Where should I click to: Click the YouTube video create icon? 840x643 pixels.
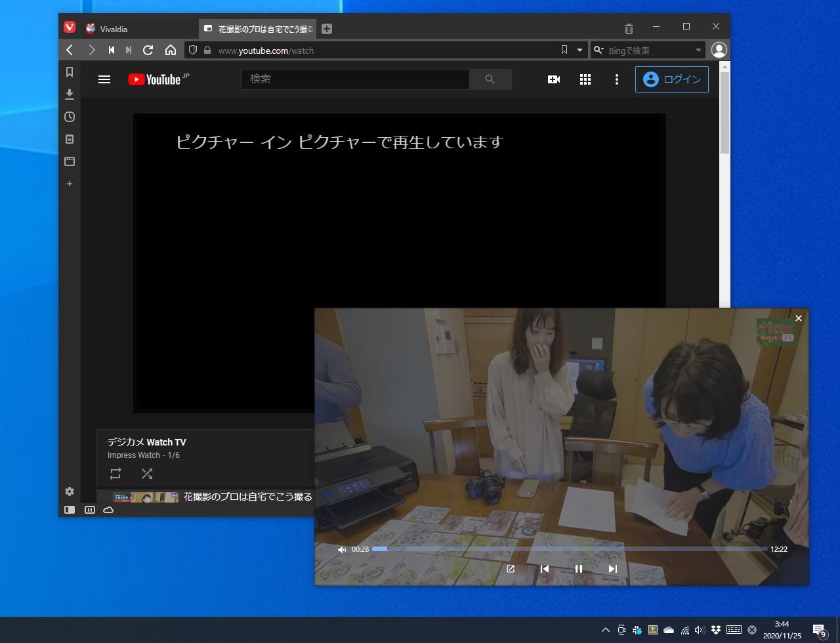[x=553, y=79]
